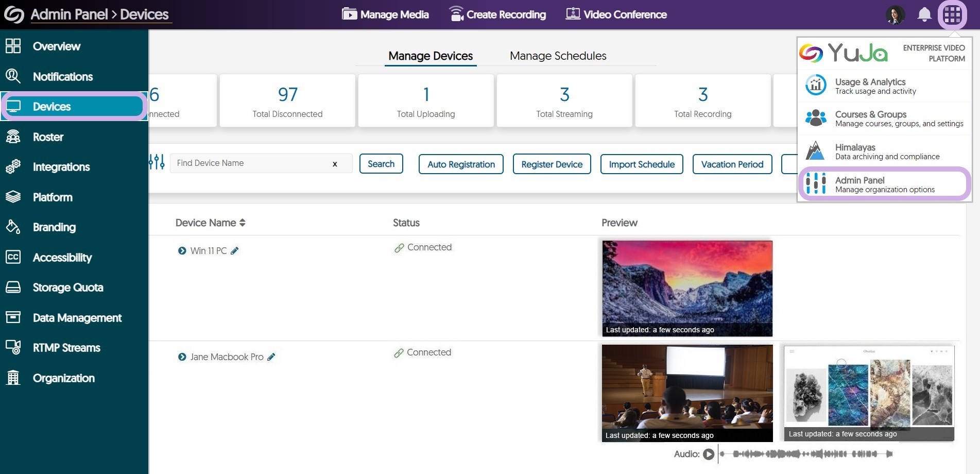
Task: Expand the Win 11 PC device row
Action: point(182,251)
